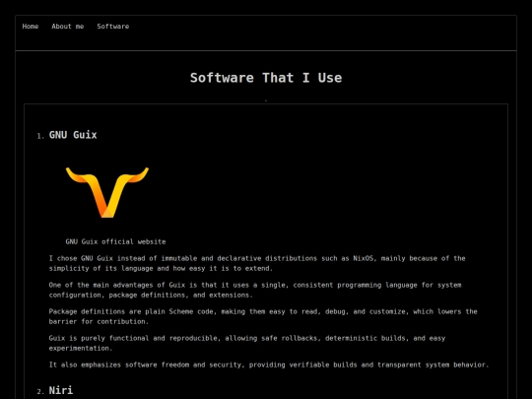Open the Software navigation link
Image resolution: width=532 pixels, height=399 pixels.
(113, 27)
